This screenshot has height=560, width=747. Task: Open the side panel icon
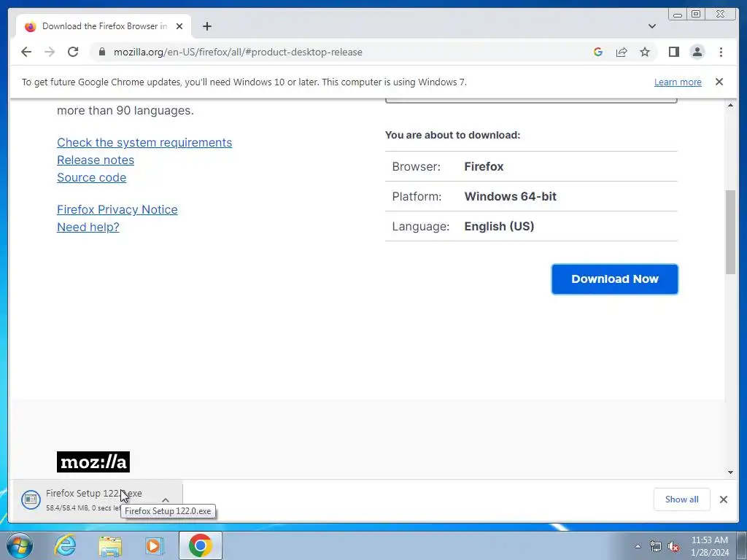coord(673,52)
